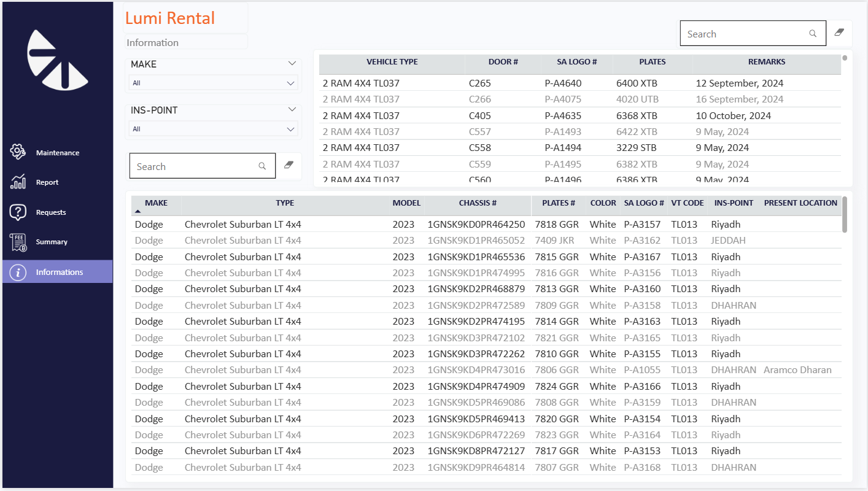Open the INS-POINT 'All' dropdown
The image size is (868, 491).
pyautogui.click(x=214, y=129)
